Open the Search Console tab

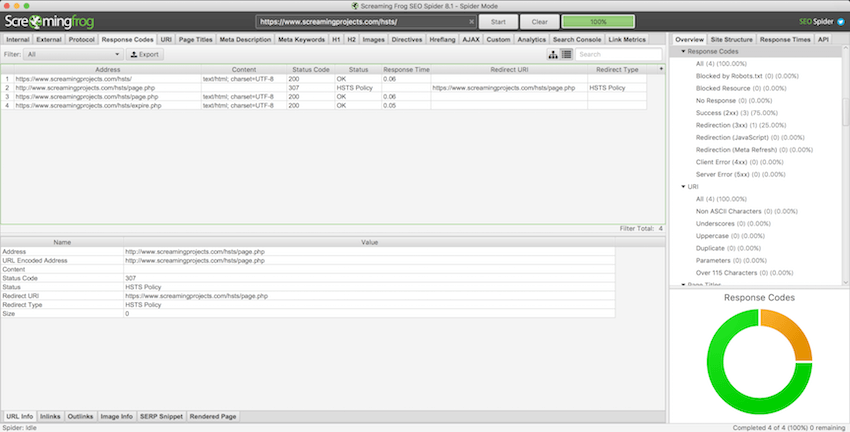tap(577, 40)
